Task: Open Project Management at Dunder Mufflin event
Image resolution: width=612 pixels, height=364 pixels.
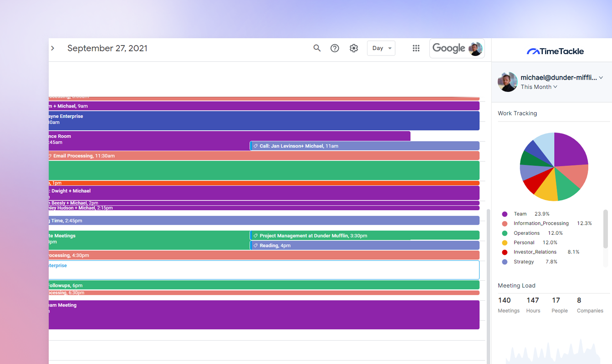Action: point(364,236)
